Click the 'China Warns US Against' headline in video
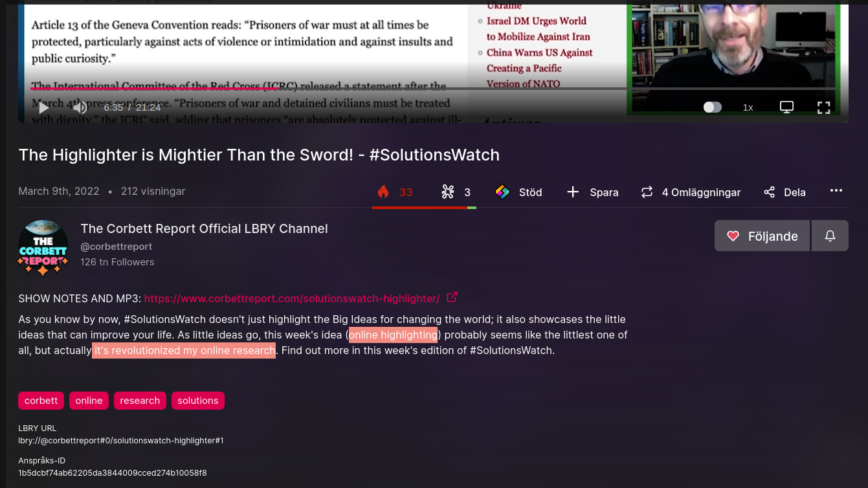868x488 pixels. (x=540, y=52)
